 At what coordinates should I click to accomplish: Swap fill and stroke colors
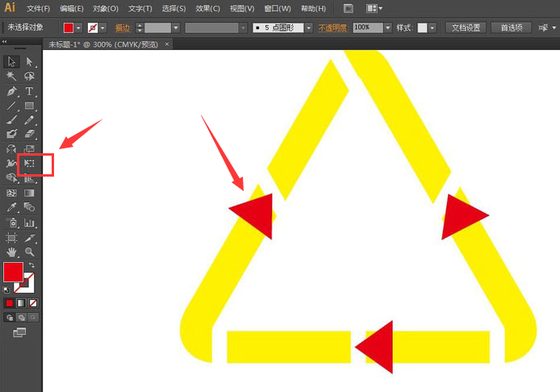(x=31, y=265)
